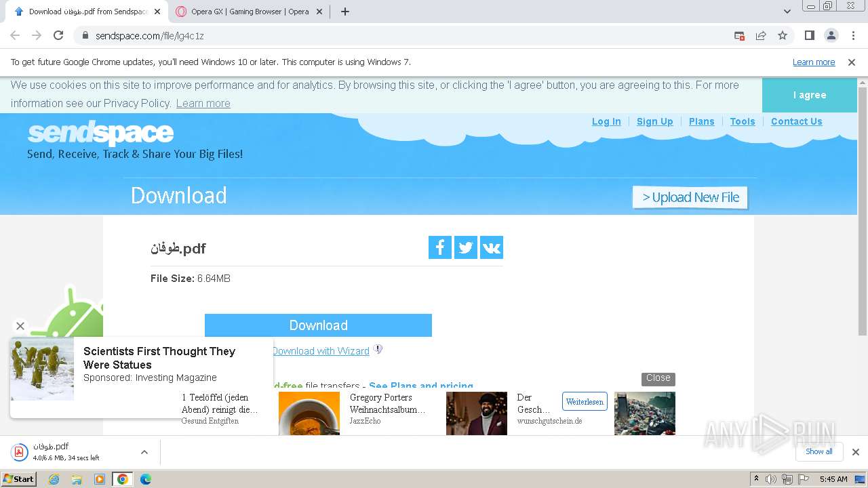Image resolution: width=868 pixels, height=488 pixels.
Task: Open Microsoft Edge from taskbar
Action: pyautogui.click(x=146, y=479)
